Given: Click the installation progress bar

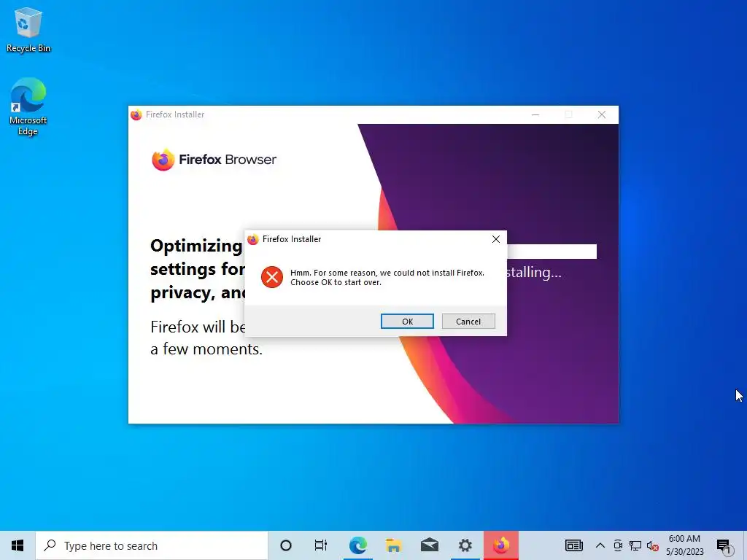Looking at the screenshot, I should pyautogui.click(x=551, y=252).
